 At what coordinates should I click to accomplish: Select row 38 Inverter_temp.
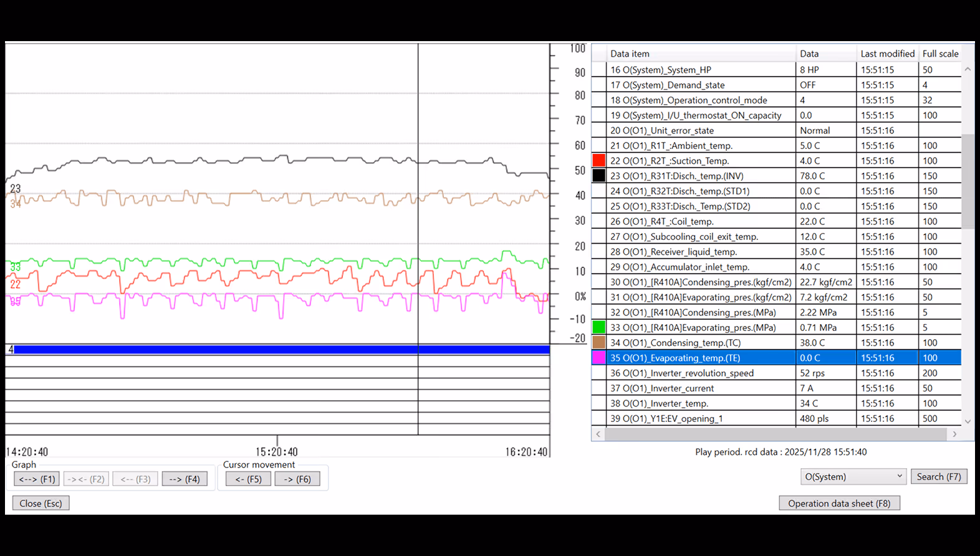[776, 403]
